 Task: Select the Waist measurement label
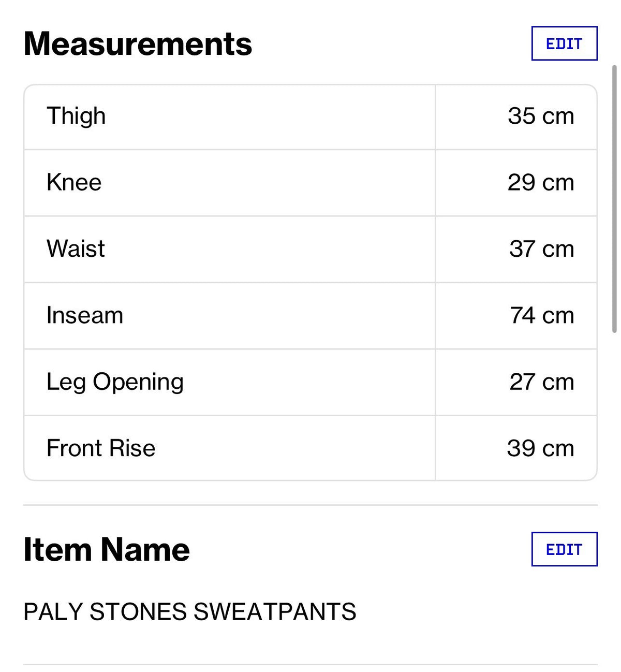pos(76,249)
